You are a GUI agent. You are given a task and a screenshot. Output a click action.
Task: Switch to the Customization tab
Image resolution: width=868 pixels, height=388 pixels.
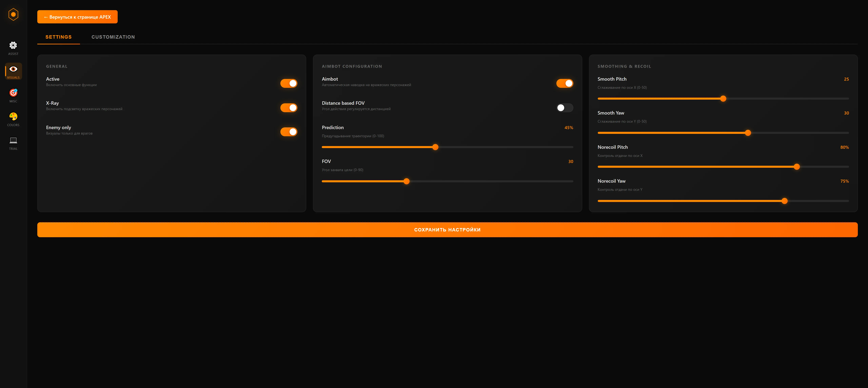click(113, 37)
